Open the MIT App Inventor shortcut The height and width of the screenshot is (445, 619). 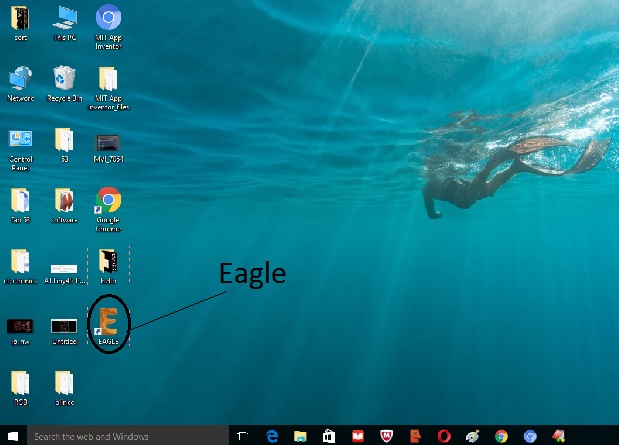(108, 27)
